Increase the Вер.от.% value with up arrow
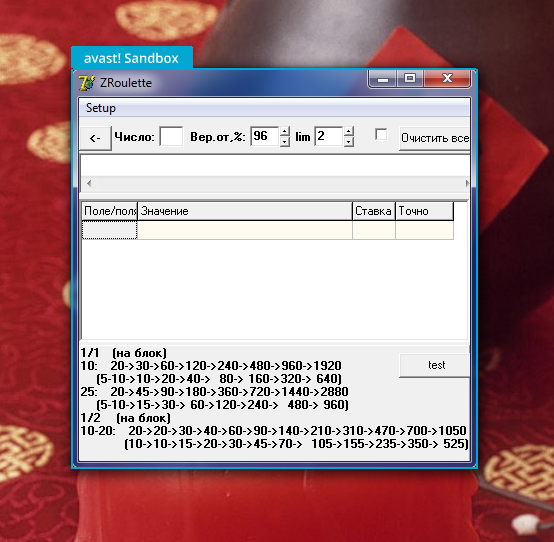This screenshot has height=542, width=554. (x=284, y=131)
